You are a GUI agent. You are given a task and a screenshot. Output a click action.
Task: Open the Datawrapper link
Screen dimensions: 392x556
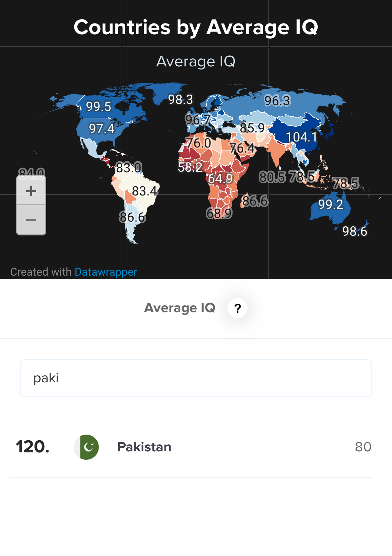[x=106, y=272]
